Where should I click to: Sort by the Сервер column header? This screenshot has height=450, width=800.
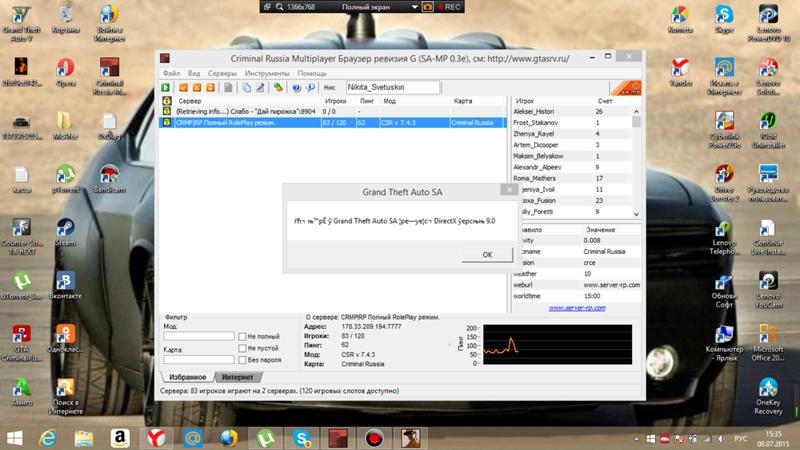190,101
